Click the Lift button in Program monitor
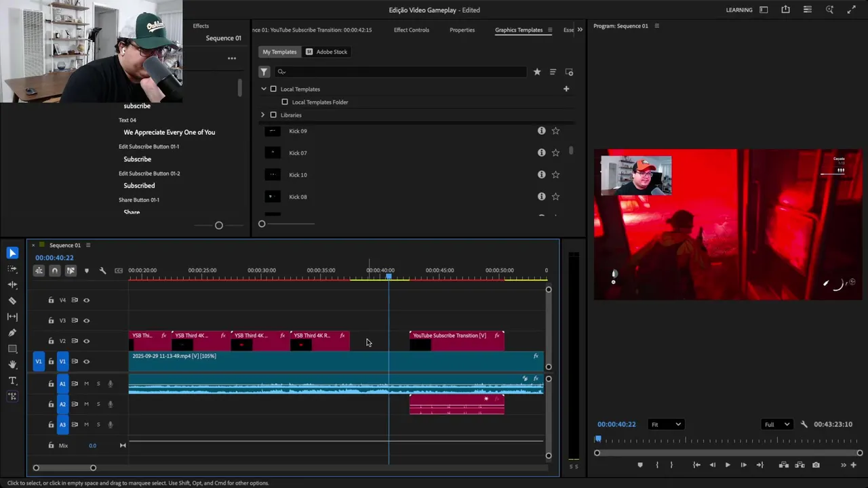868x488 pixels. tap(784, 465)
